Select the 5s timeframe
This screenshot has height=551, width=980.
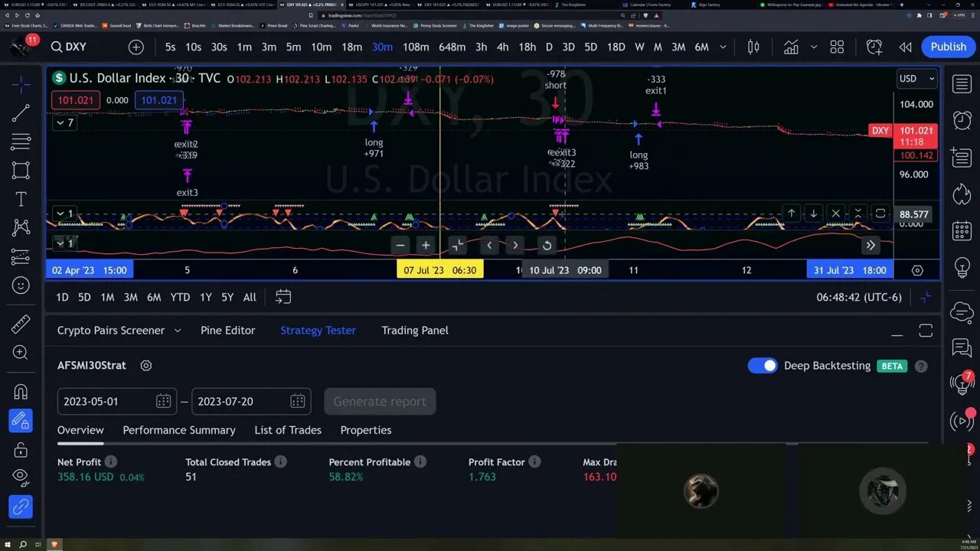pyautogui.click(x=170, y=47)
